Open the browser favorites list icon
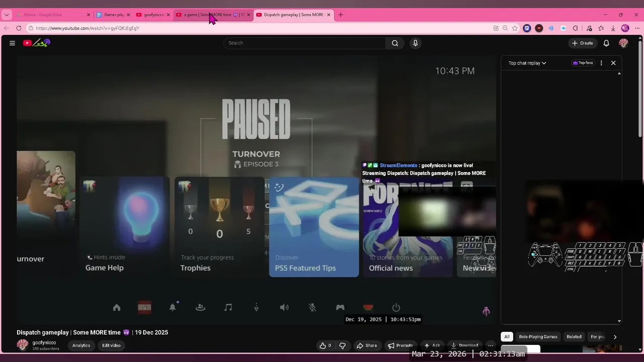The width and height of the screenshot is (644, 362). (x=601, y=28)
